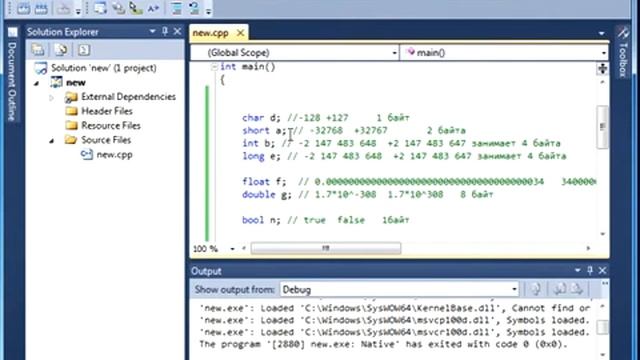Click the 'char d;' code line
The image size is (640, 360).
[325, 118]
